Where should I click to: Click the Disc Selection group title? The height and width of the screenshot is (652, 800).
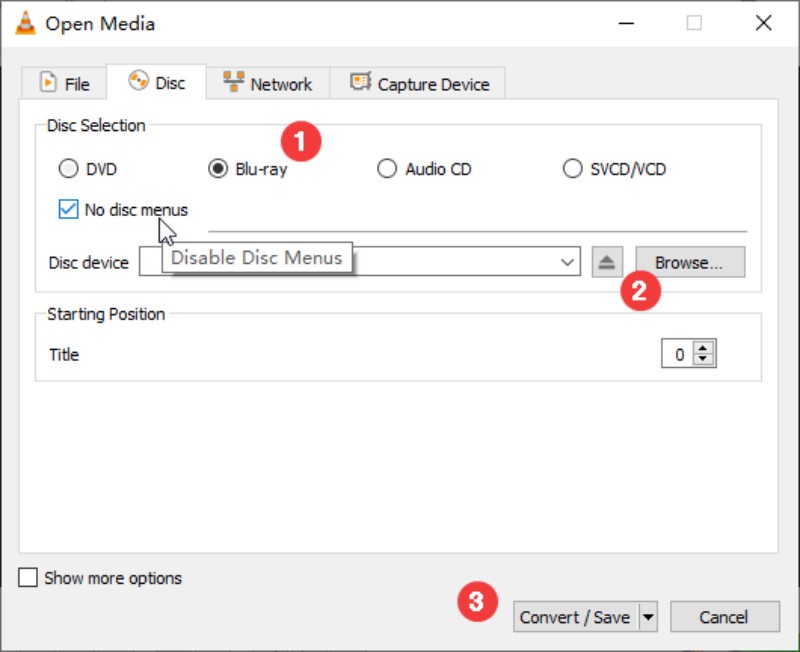tap(96, 126)
